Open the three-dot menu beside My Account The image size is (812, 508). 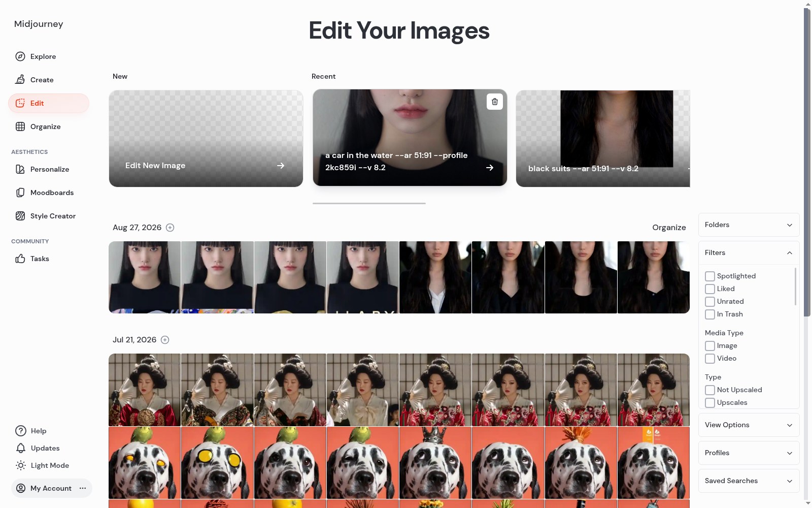point(83,488)
